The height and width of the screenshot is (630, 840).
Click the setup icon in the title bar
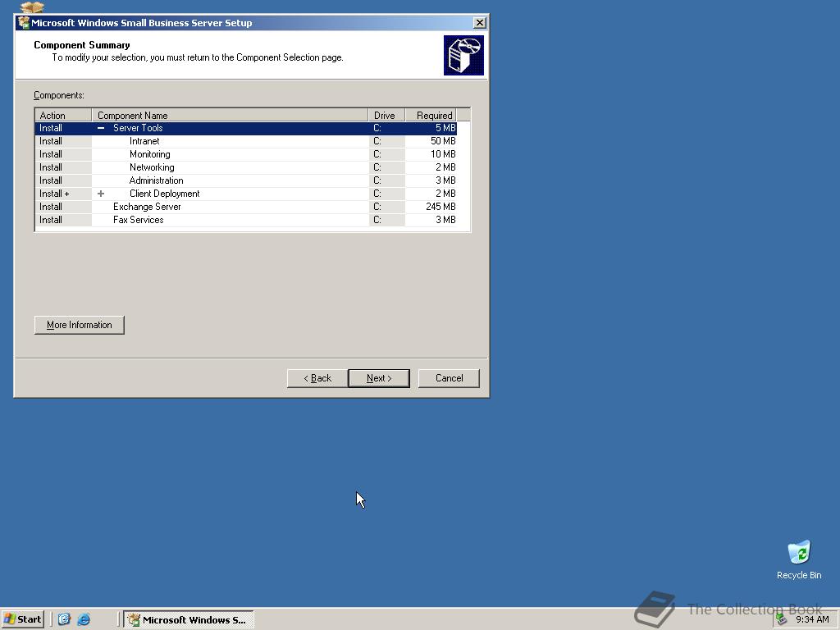pyautogui.click(x=24, y=22)
